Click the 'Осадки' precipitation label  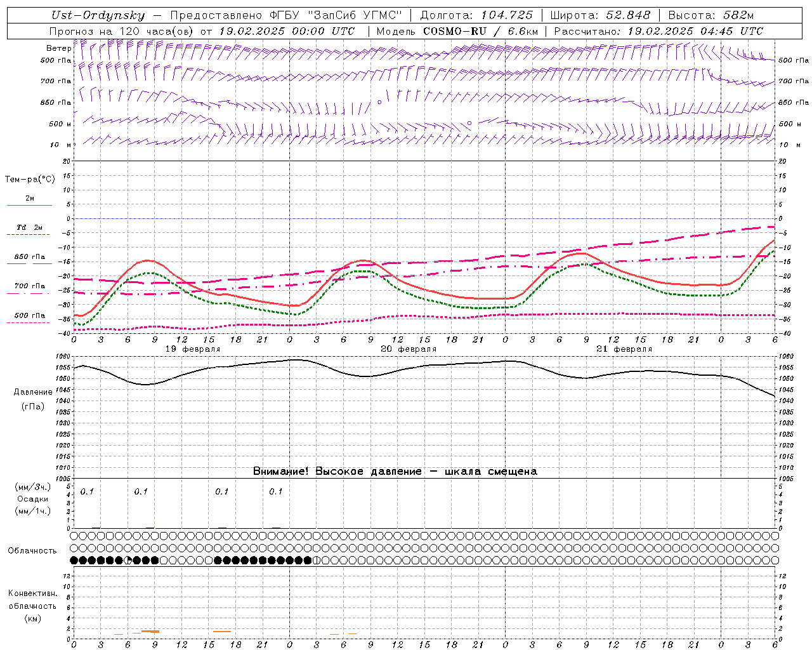click(x=33, y=499)
